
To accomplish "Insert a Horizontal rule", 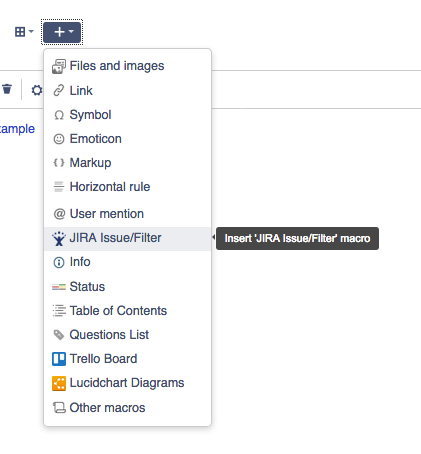I will coord(127,187).
